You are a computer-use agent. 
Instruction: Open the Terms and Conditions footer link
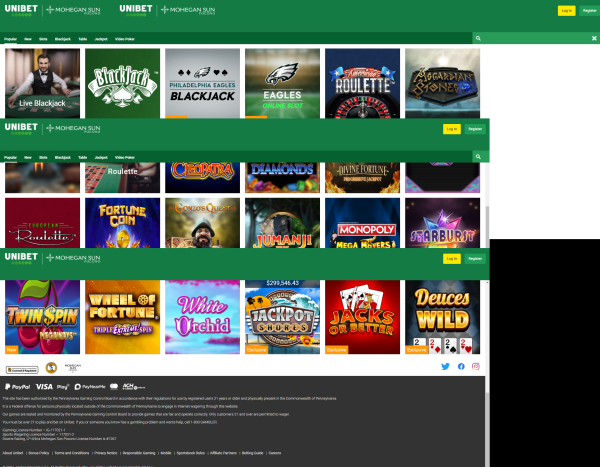pos(72,453)
